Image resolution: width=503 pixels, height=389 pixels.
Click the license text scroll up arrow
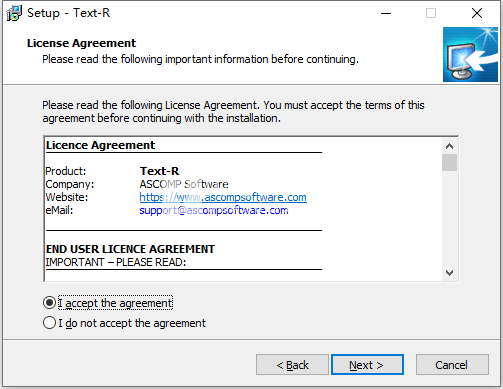[449, 146]
